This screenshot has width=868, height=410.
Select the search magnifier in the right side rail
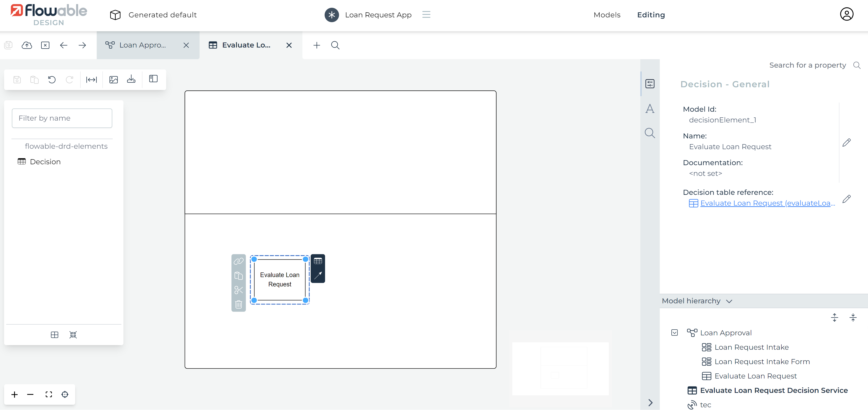(650, 133)
